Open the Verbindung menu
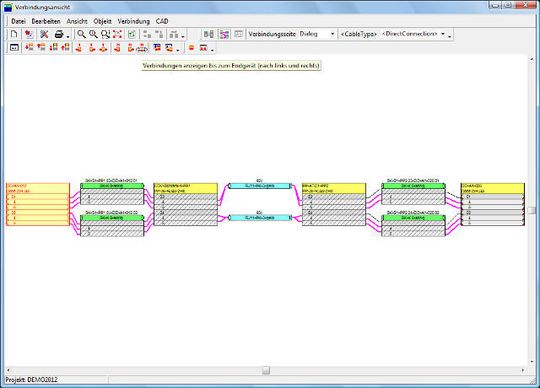The image size is (540, 388). click(134, 21)
